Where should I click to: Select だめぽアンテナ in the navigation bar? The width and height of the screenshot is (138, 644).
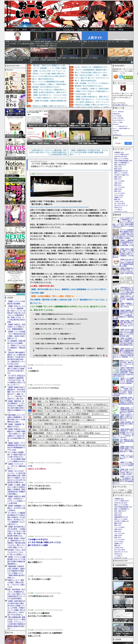pos(36,30)
